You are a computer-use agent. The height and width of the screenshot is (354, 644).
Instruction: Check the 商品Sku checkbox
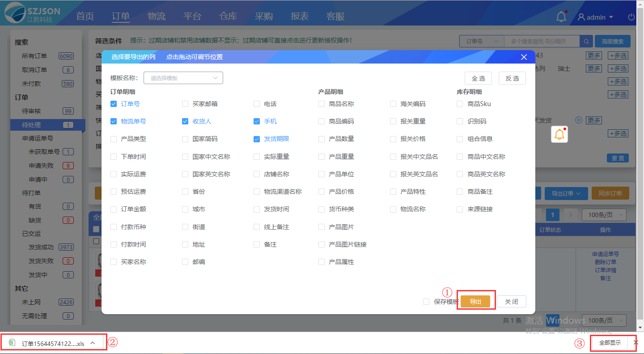click(x=460, y=104)
